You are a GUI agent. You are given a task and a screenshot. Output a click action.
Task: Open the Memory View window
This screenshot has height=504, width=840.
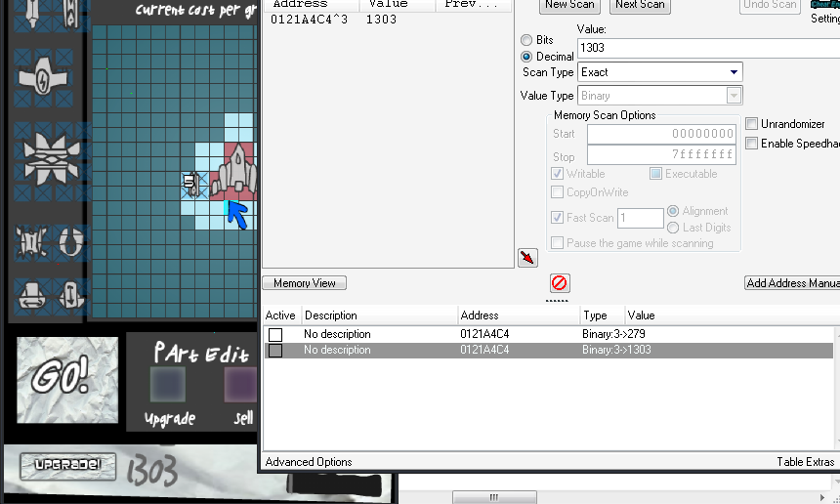[x=304, y=283]
